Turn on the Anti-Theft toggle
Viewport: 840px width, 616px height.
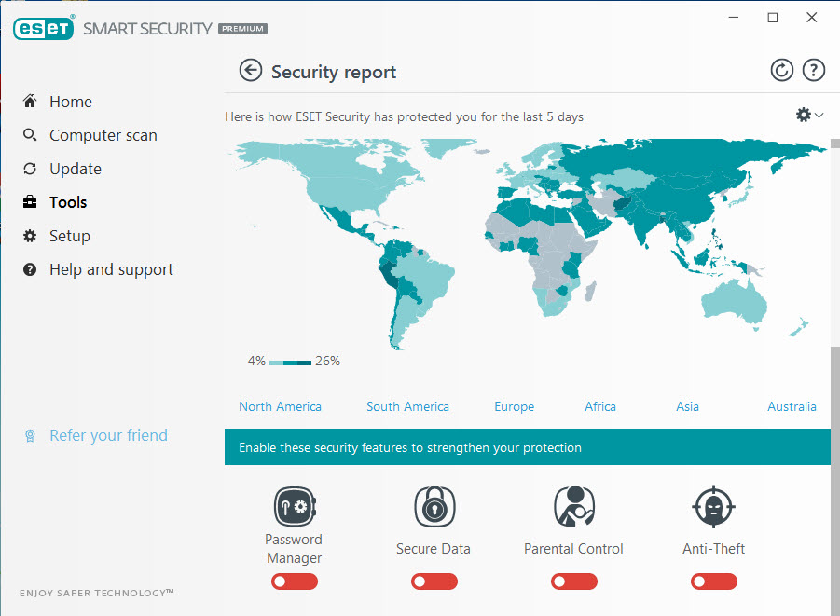713,582
